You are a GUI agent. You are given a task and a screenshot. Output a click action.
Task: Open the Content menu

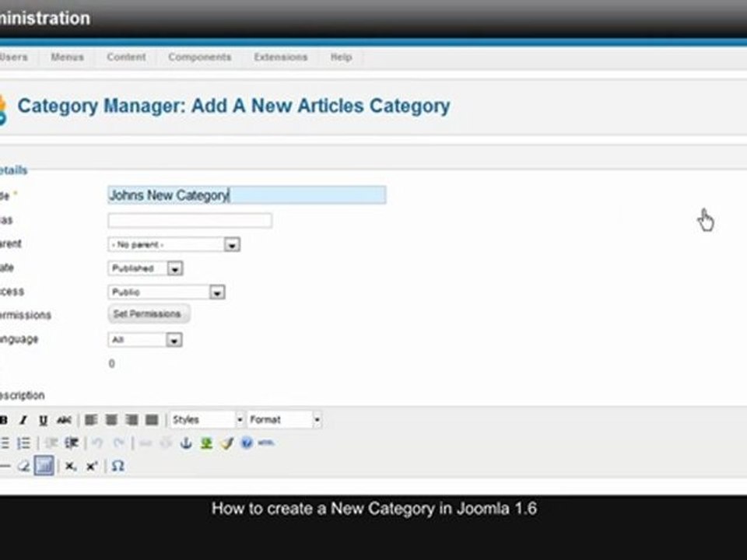click(x=126, y=57)
